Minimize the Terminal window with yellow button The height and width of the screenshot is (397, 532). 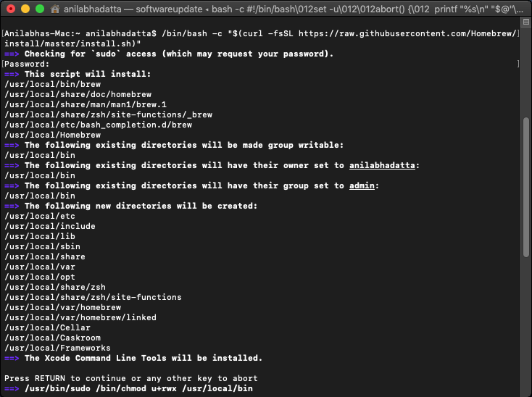click(25, 9)
